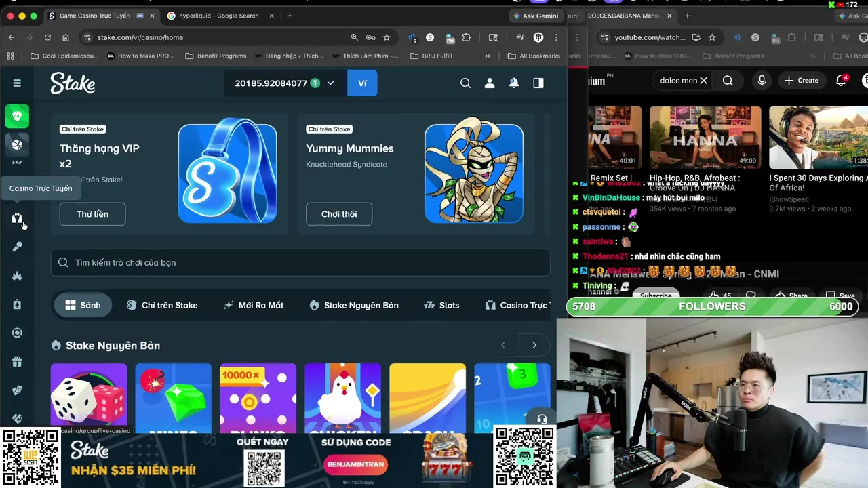Open the notifications bell in Stake header

pyautogui.click(x=514, y=83)
